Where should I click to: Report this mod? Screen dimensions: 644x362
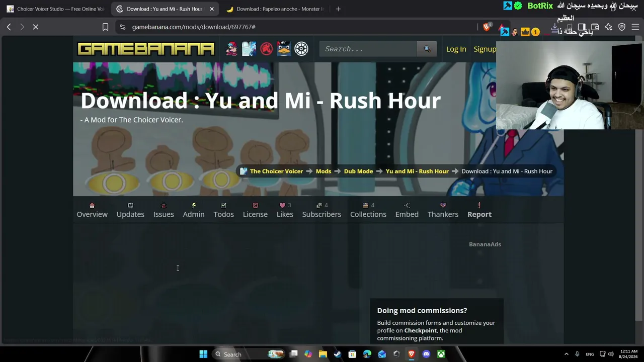[x=479, y=210]
